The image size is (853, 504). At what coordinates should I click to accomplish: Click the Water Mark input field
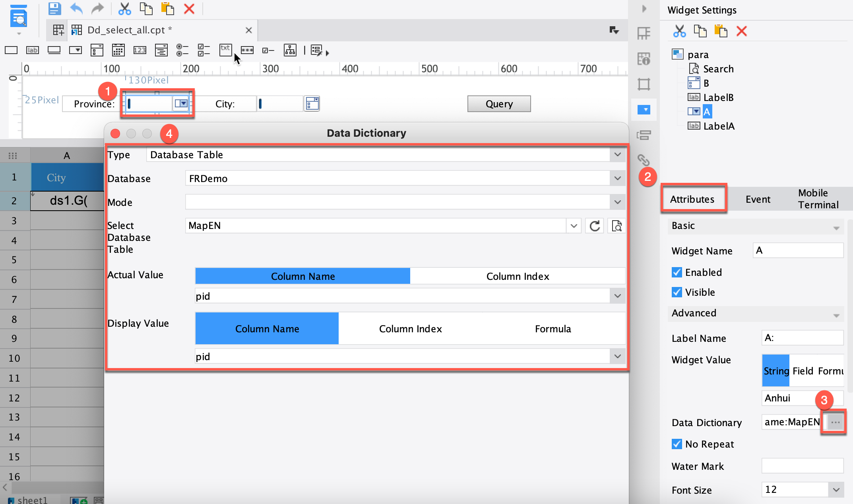click(x=802, y=466)
